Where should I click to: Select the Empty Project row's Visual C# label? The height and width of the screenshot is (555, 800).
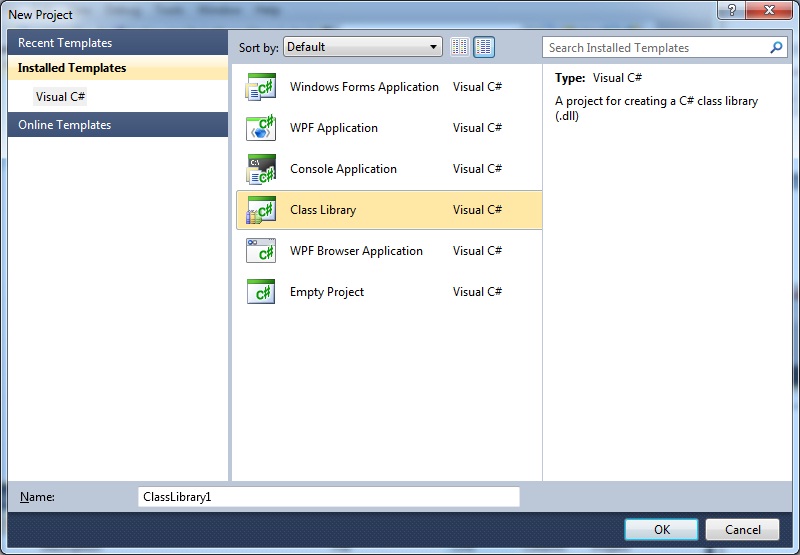coord(477,292)
